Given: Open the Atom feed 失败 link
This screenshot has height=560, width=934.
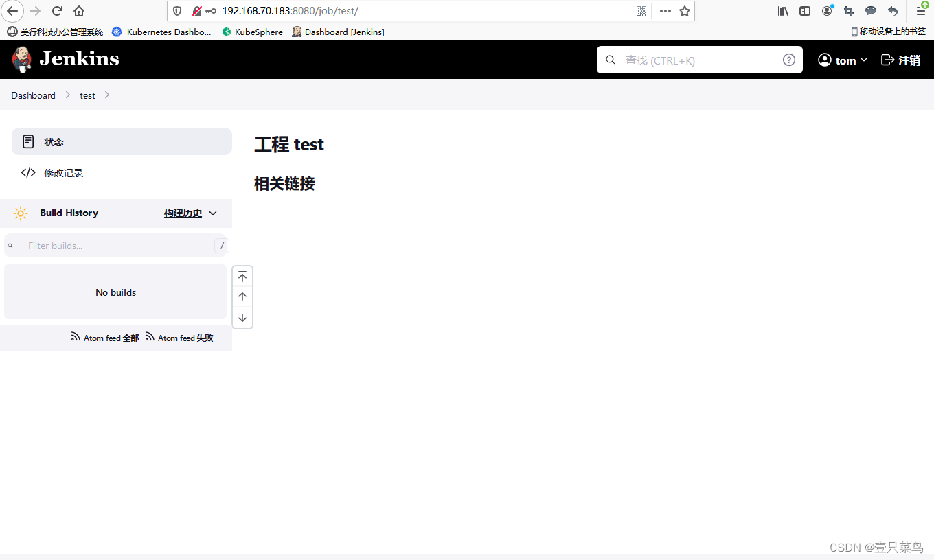Looking at the screenshot, I should click(185, 338).
